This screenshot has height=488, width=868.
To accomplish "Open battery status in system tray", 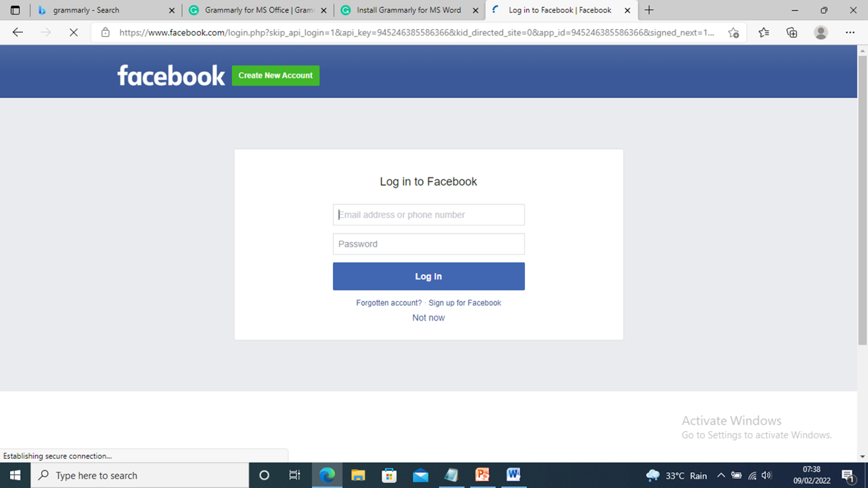I will coord(736,476).
